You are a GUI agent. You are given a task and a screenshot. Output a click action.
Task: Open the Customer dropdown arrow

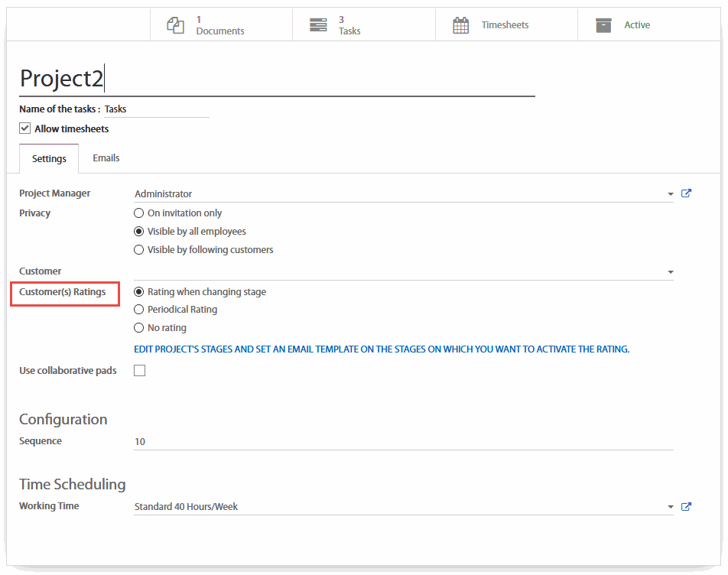click(x=671, y=272)
